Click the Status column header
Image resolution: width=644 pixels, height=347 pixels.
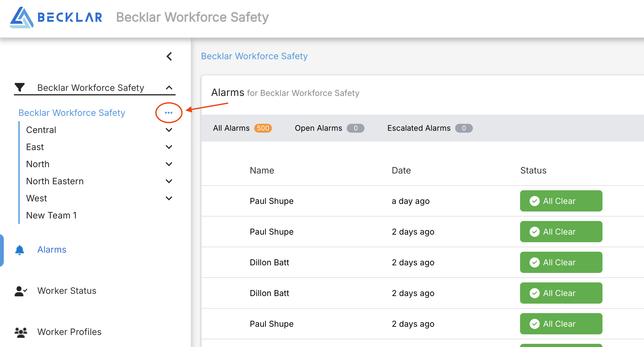533,171
